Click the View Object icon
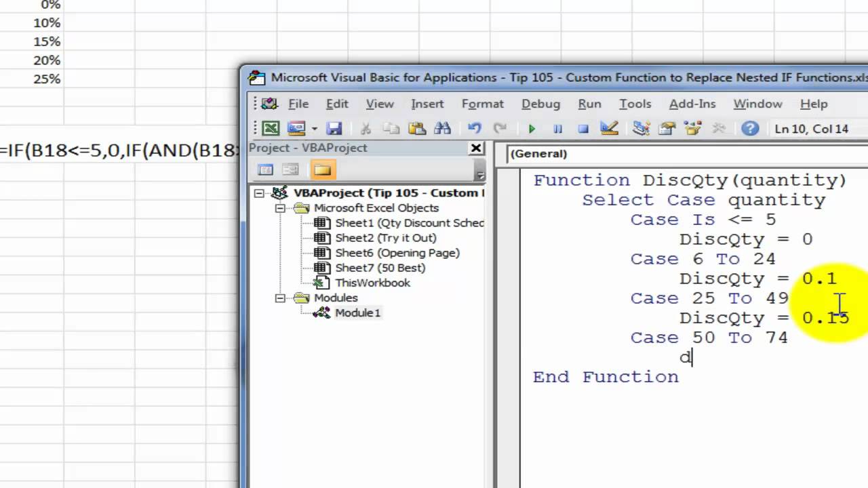 (290, 169)
